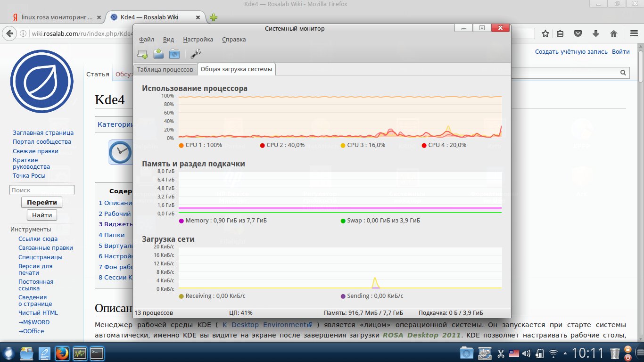Click the Перейти button in wiki sidebar
644x362 pixels.
pyautogui.click(x=42, y=202)
